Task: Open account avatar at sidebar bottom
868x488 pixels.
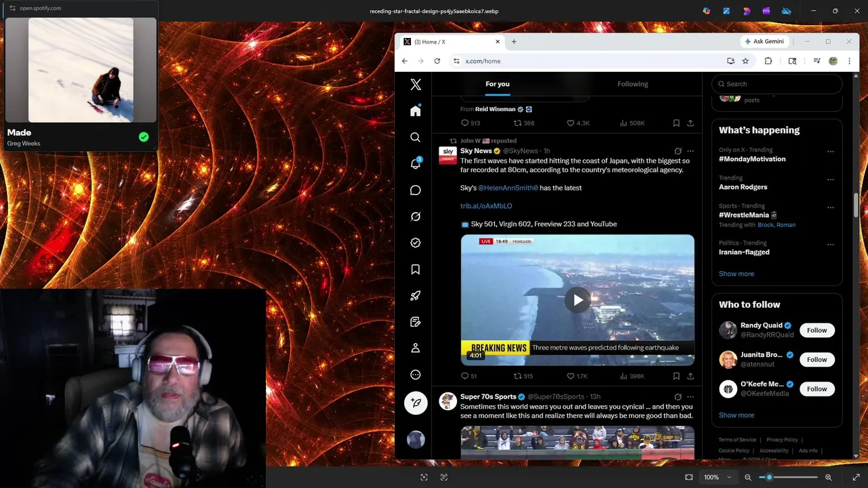Action: (x=416, y=439)
